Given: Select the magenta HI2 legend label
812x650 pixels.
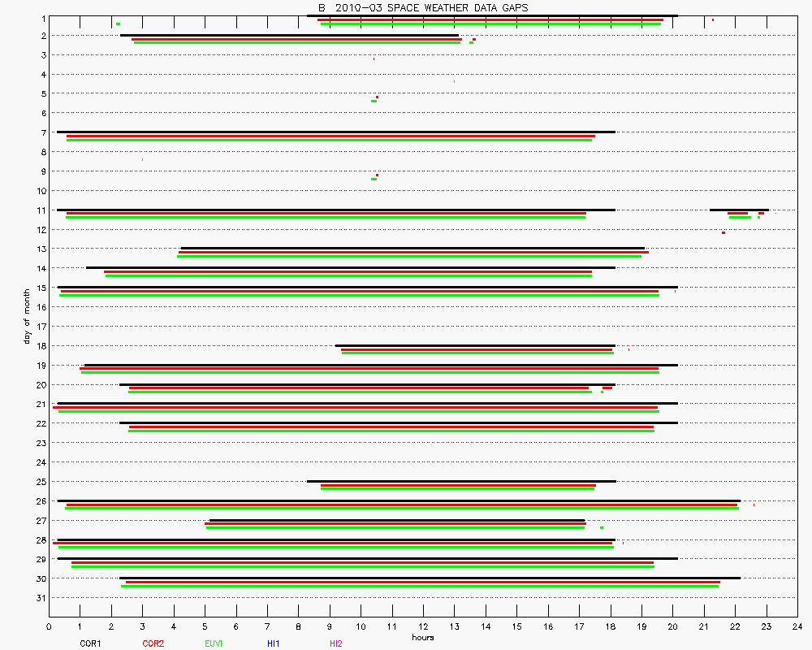Looking at the screenshot, I should point(336,643).
